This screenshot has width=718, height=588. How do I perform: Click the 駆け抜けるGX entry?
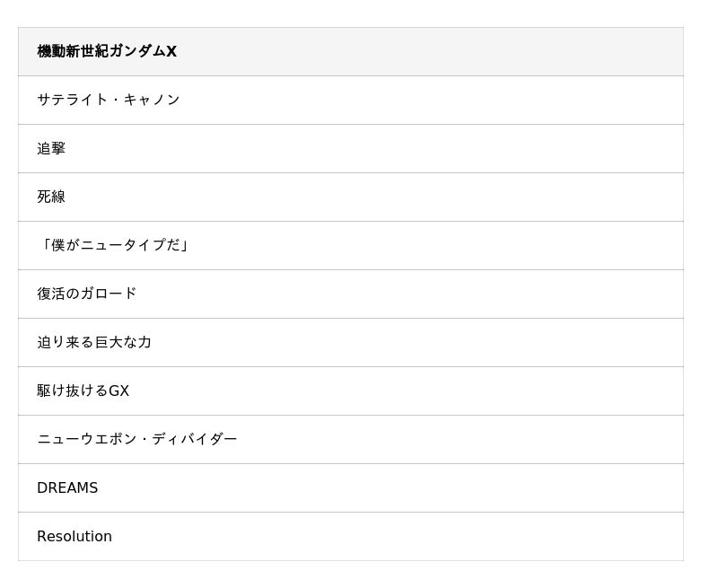[x=83, y=391]
